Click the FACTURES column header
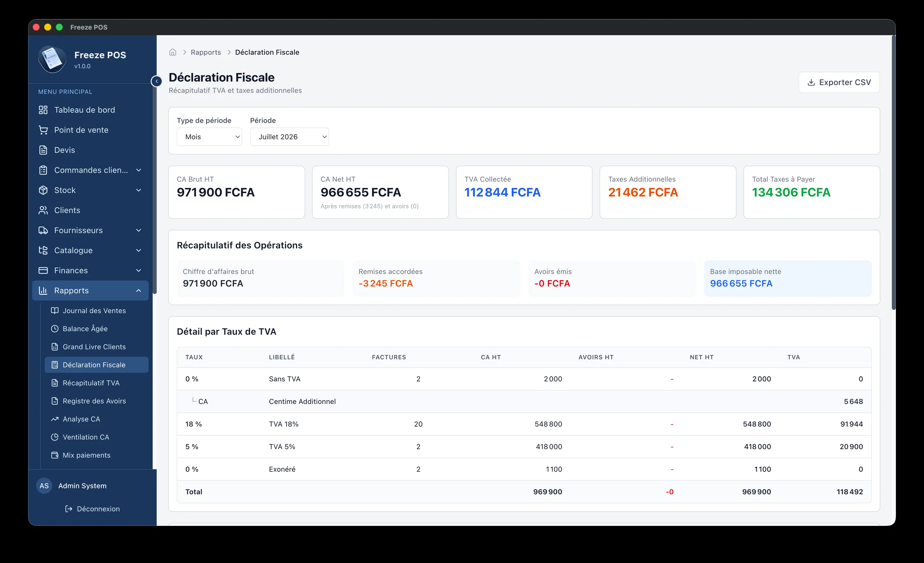Viewport: 924px width, 563px height. click(x=389, y=357)
